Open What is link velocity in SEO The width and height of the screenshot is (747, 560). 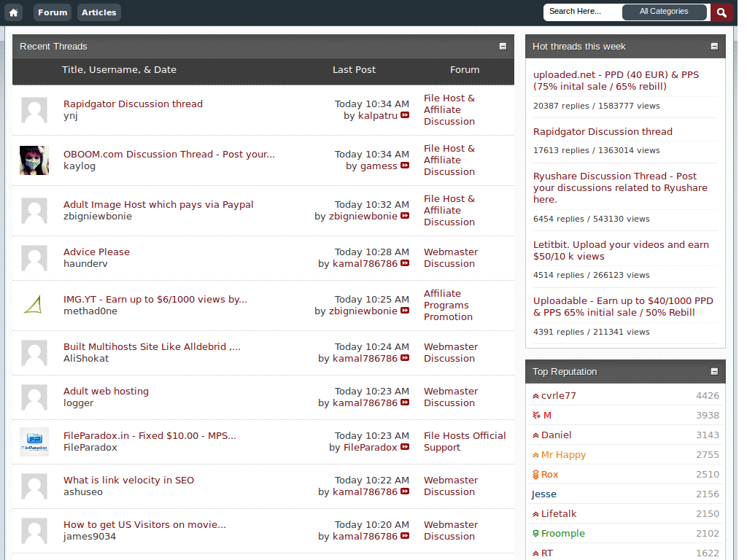[x=128, y=480]
